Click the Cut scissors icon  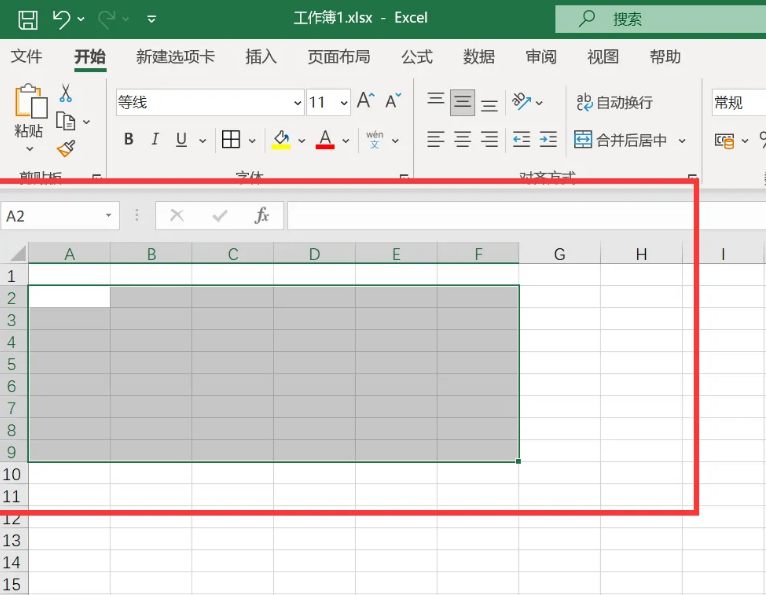(x=66, y=93)
